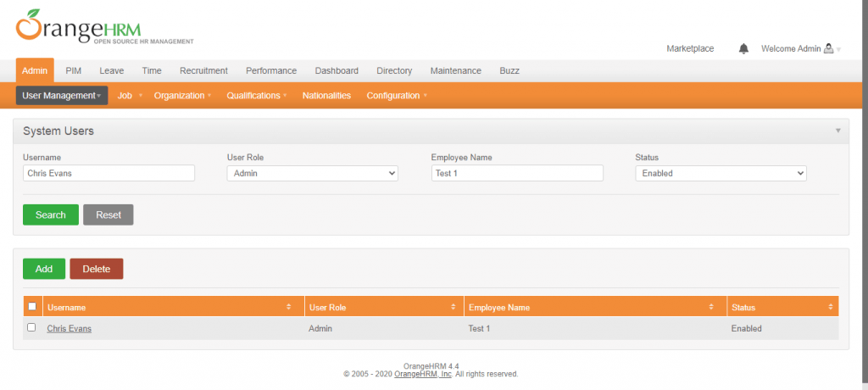This screenshot has height=390, width=868.
Task: Expand the Qualifications submenu
Action: pyautogui.click(x=256, y=95)
